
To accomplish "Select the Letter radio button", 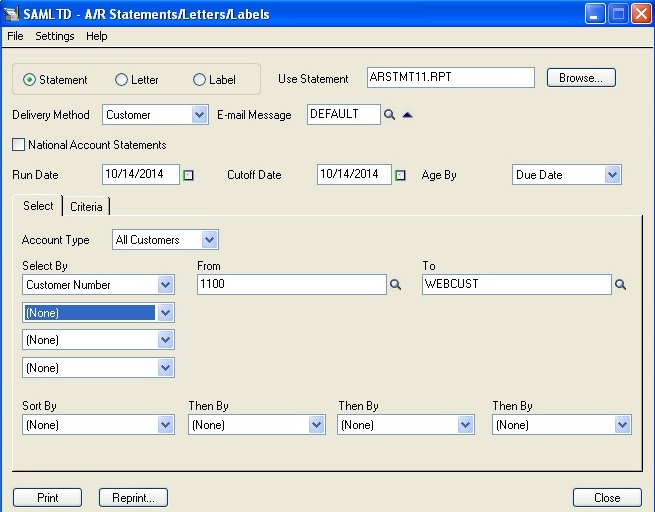I will pyautogui.click(x=121, y=80).
